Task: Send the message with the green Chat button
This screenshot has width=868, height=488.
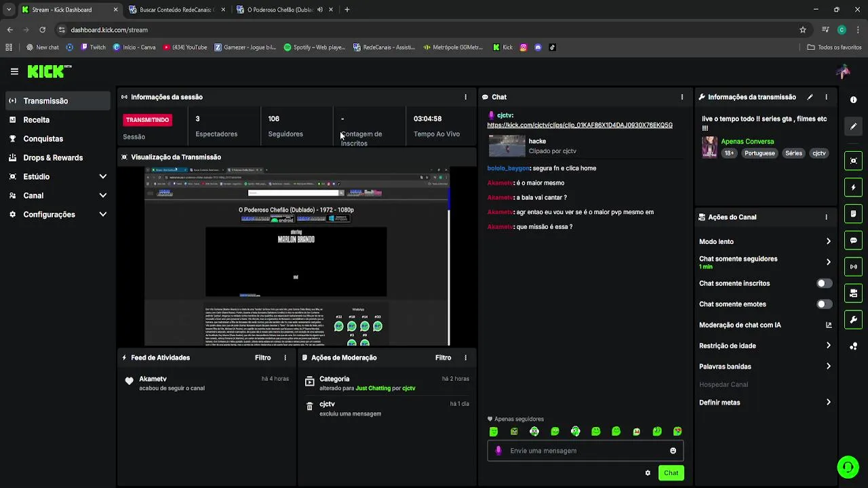Action: point(671,472)
